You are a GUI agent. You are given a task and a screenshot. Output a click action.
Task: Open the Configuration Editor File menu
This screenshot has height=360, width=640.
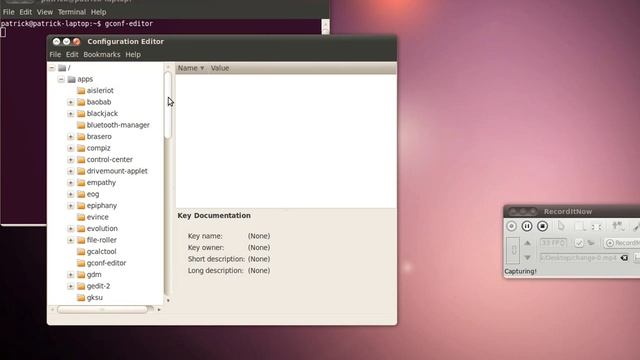click(x=55, y=55)
